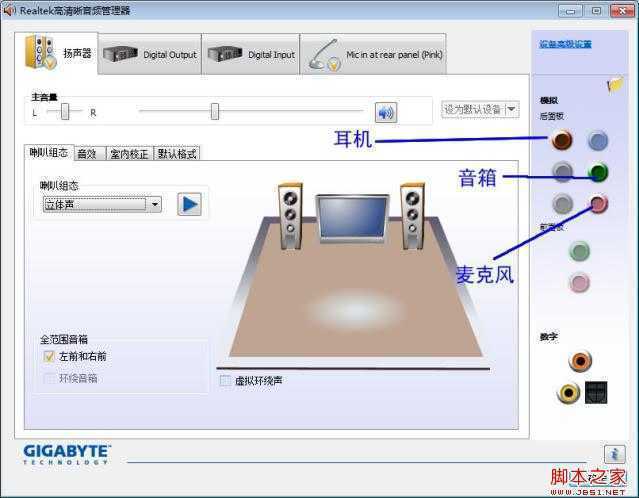
Task: Open the 设为默认设备 default device dropdown
Action: pyautogui.click(x=480, y=110)
